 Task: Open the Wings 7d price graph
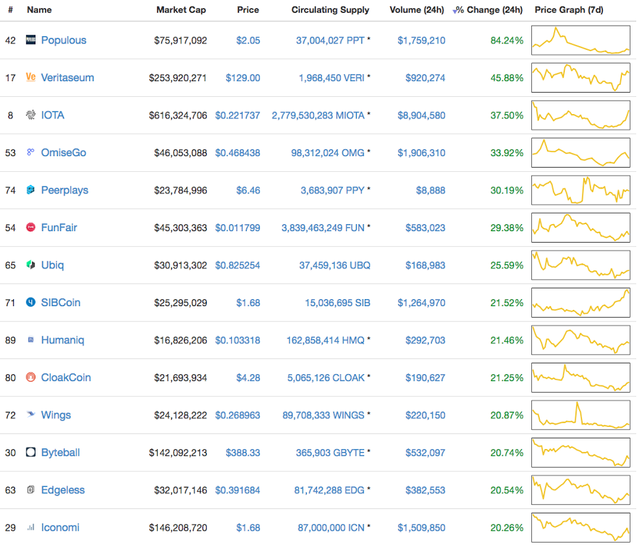click(580, 415)
